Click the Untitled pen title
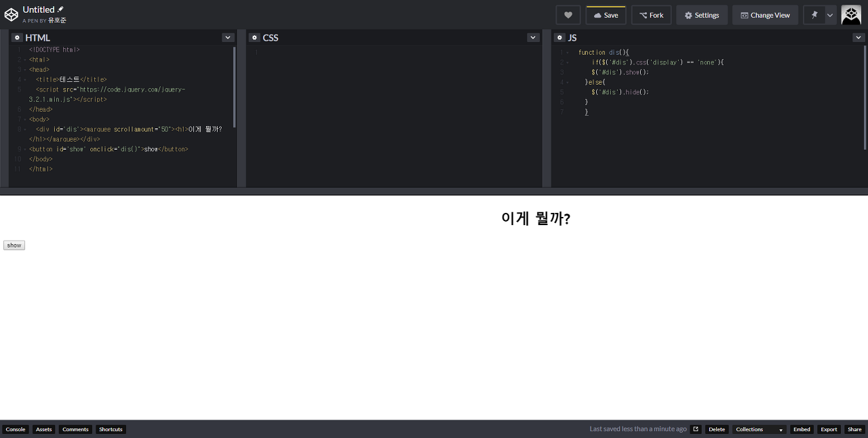Image resolution: width=868 pixels, height=438 pixels. (38, 9)
